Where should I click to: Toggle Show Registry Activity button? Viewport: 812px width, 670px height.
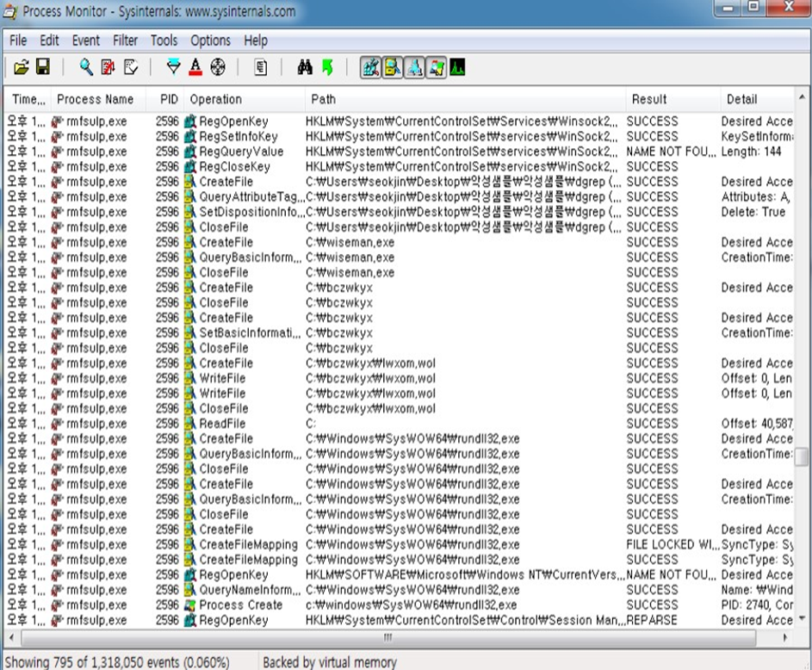pyautogui.click(x=371, y=67)
